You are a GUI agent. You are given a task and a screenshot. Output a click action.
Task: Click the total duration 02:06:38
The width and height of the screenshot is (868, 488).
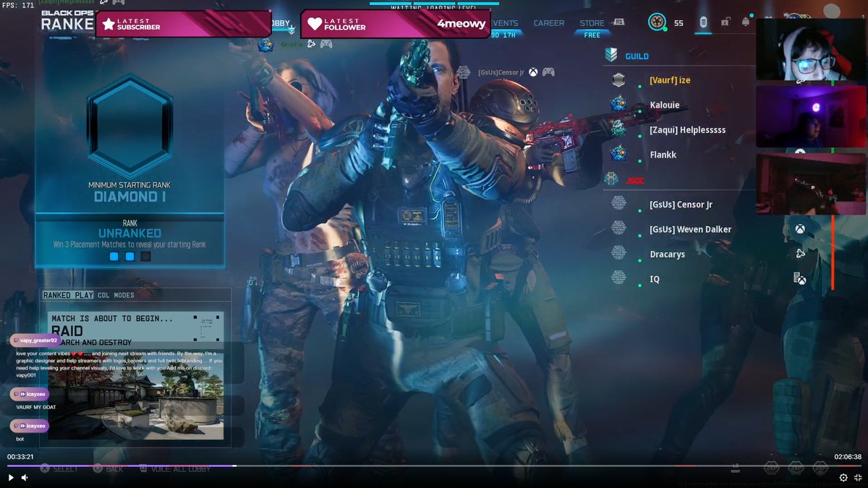[848, 456]
